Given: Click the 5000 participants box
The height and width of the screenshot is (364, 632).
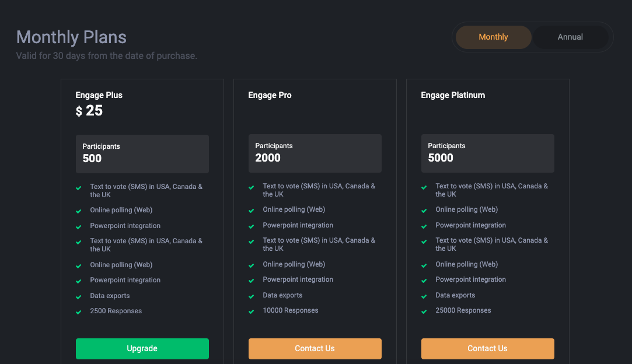Looking at the screenshot, I should click(488, 153).
